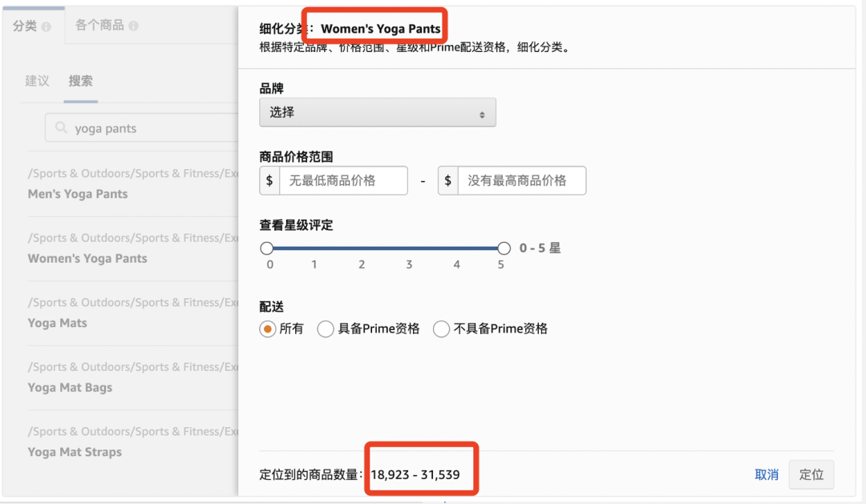Click the info icon beside 分类 tab
The height and width of the screenshot is (504, 866).
(46, 26)
